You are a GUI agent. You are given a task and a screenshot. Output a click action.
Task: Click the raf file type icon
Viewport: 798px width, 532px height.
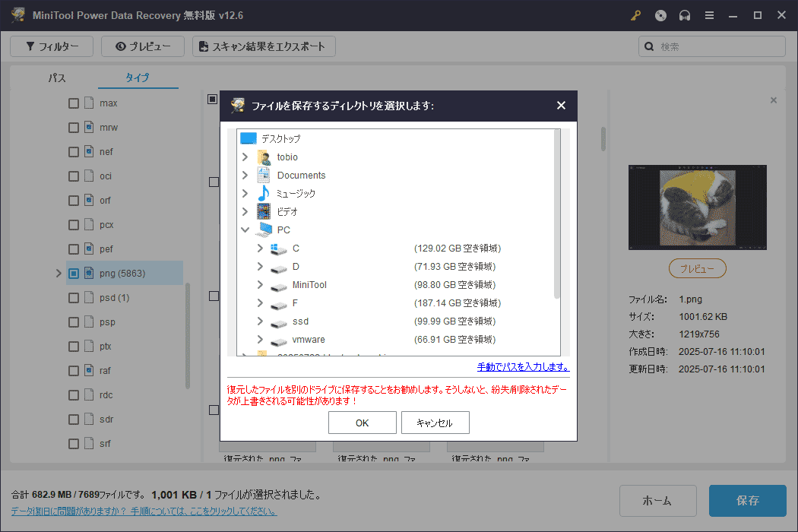coord(89,371)
